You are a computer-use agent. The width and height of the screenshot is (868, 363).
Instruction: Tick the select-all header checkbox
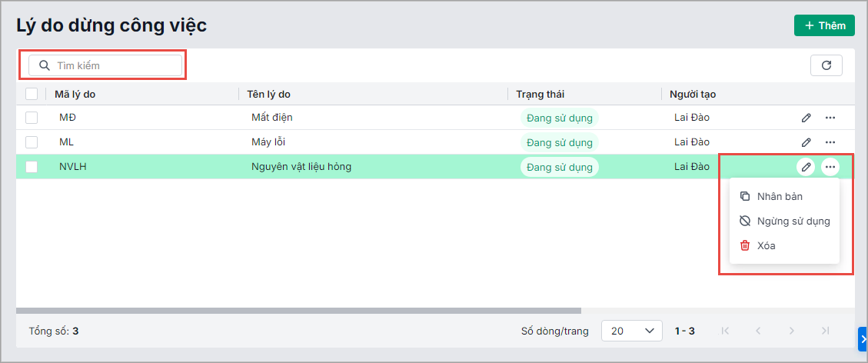[x=32, y=94]
